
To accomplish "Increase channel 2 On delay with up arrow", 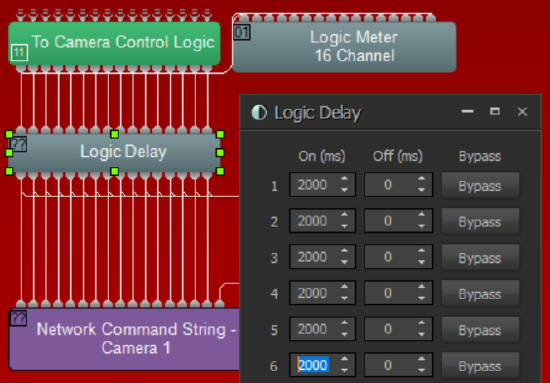I will [344, 215].
